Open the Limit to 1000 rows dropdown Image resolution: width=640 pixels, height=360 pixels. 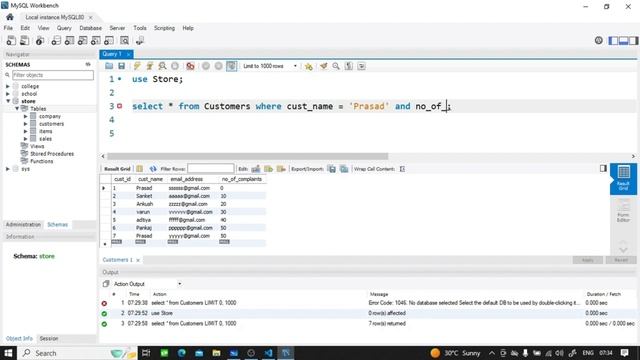(x=270, y=66)
